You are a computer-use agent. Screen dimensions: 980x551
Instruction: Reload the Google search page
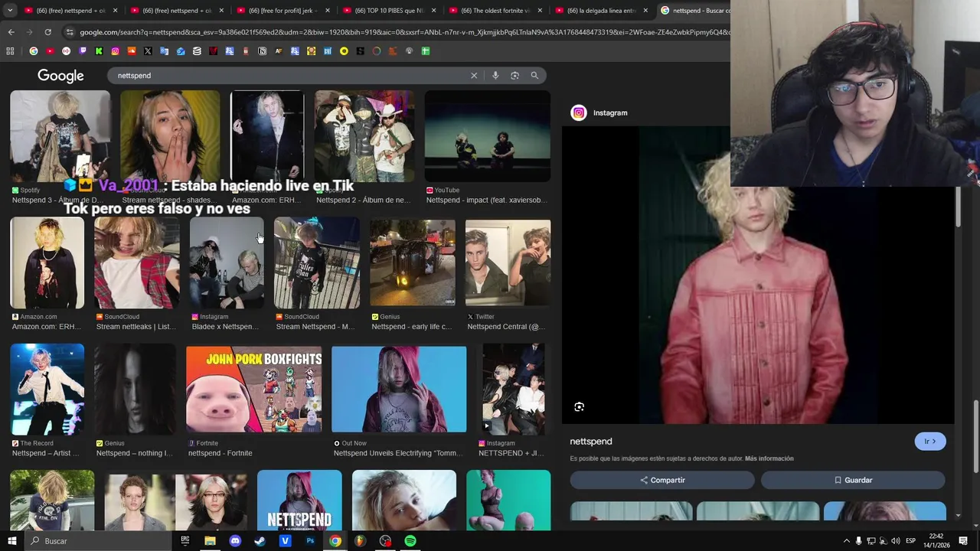[x=47, y=32]
